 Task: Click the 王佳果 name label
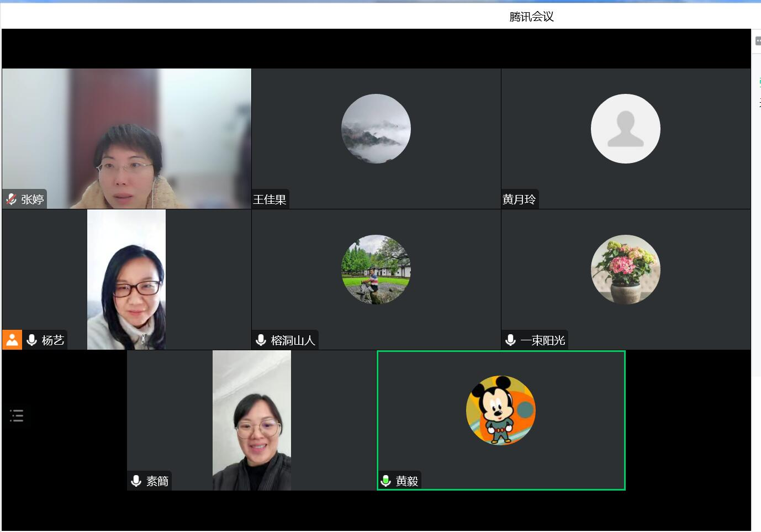[269, 199]
